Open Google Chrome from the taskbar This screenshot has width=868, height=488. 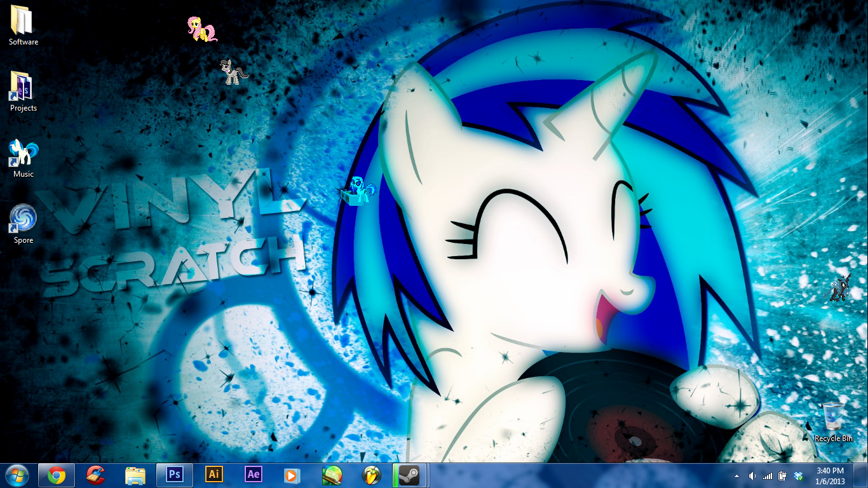click(57, 475)
